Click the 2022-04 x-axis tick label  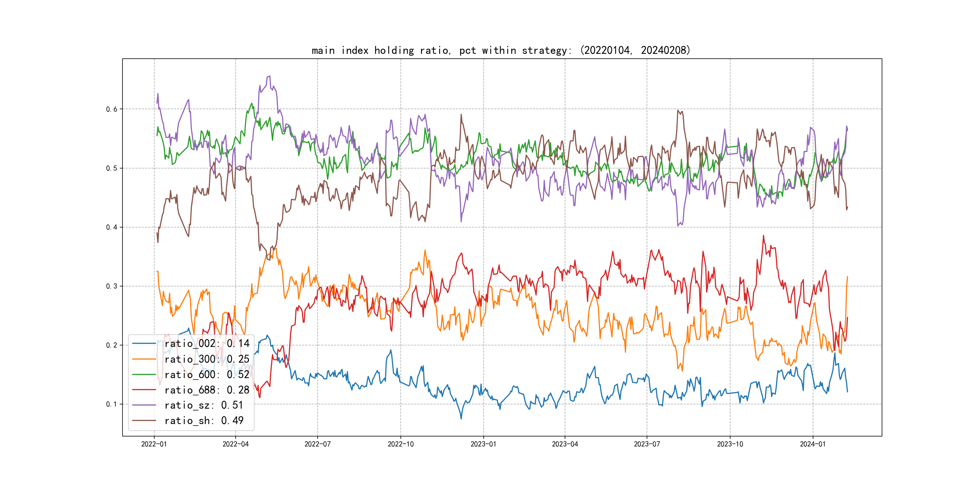click(236, 444)
